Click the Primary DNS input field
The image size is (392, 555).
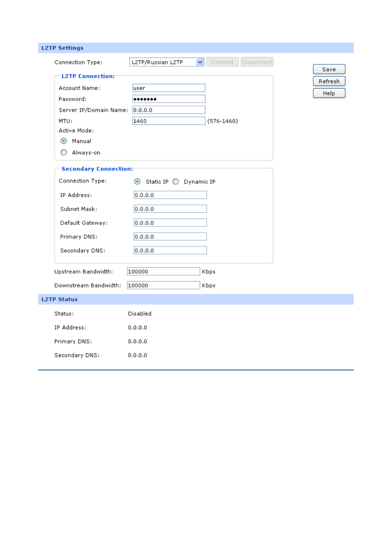[170, 237]
